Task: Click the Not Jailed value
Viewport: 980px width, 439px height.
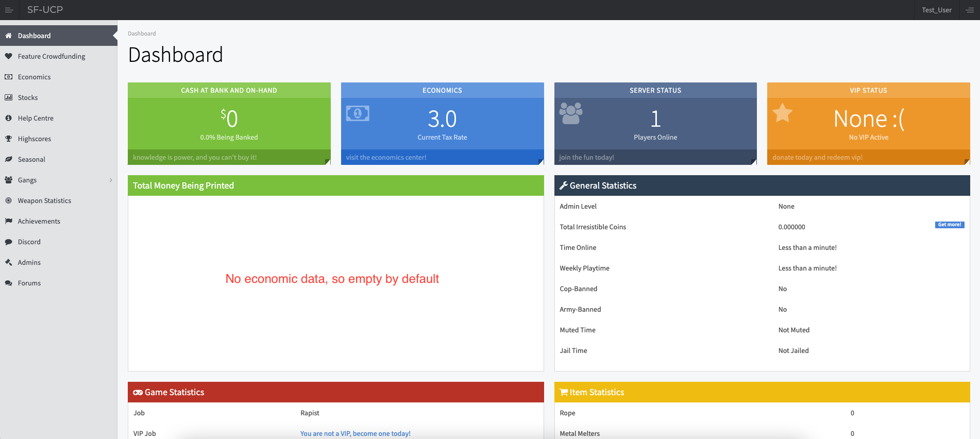Action: point(793,350)
